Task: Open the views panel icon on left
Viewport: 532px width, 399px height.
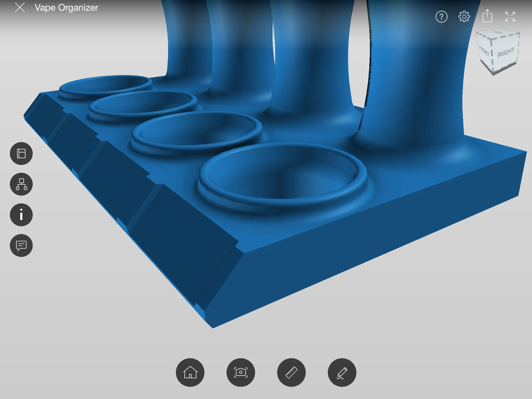Action: (21, 154)
